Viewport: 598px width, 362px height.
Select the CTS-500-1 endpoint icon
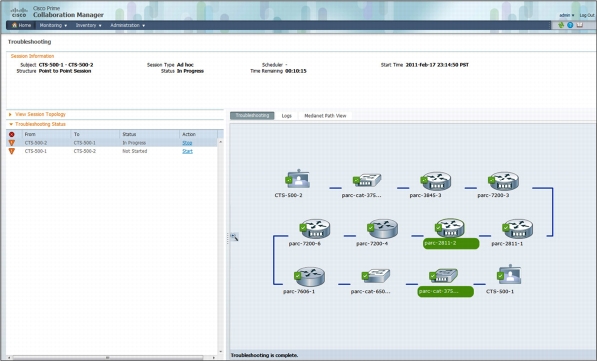(509, 275)
